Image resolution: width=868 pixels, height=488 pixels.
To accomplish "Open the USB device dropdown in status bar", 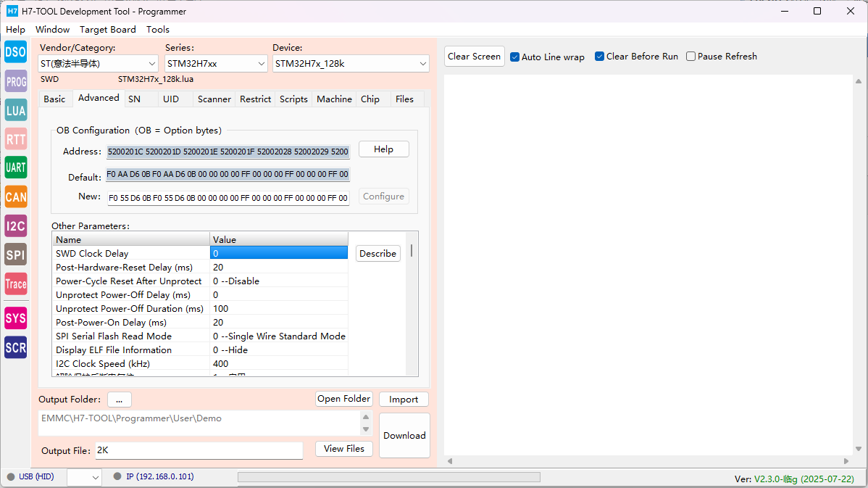I will tap(84, 477).
